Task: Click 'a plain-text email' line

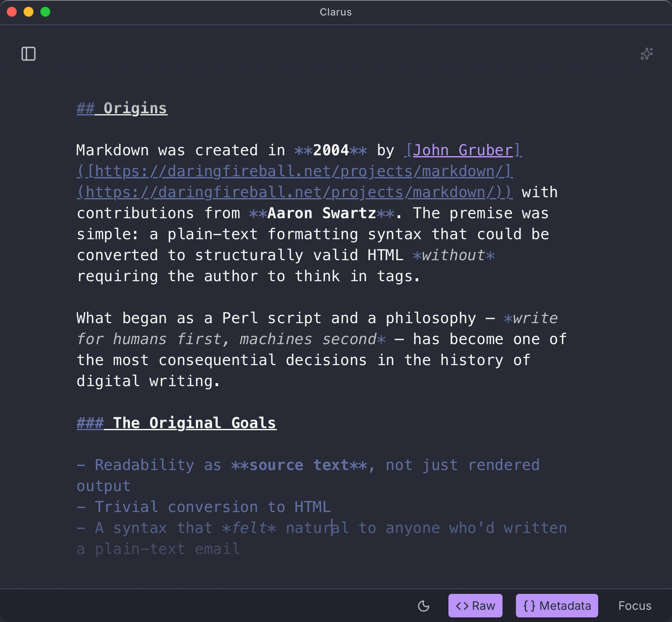Action: pyautogui.click(x=159, y=549)
